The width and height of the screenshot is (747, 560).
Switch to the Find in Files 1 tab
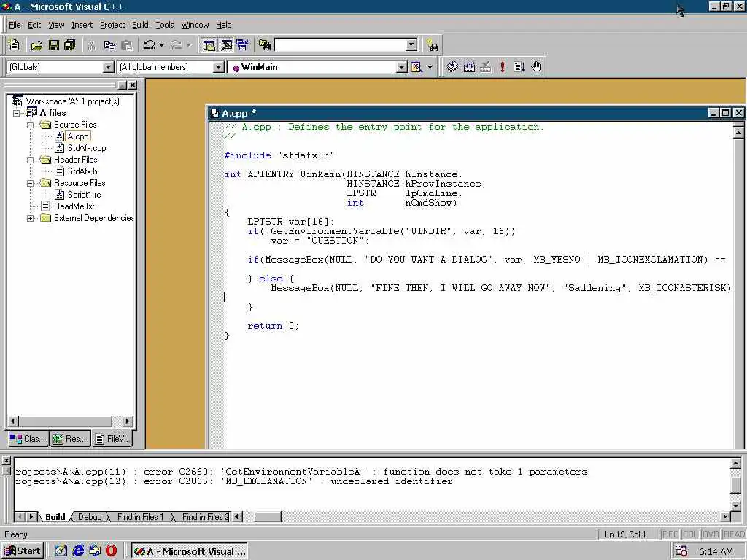(140, 517)
